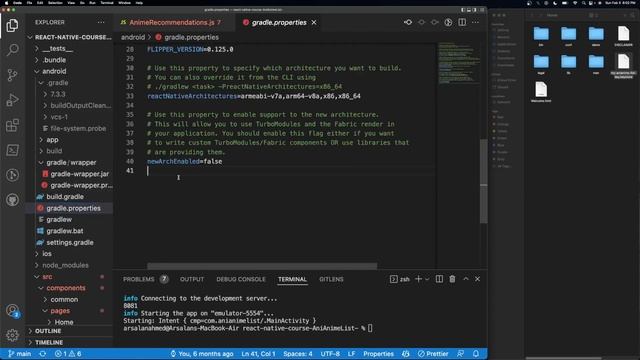Viewport: 640px width, 360px height.
Task: Switch to the DEBUG CONSOLE tab
Action: (241, 279)
